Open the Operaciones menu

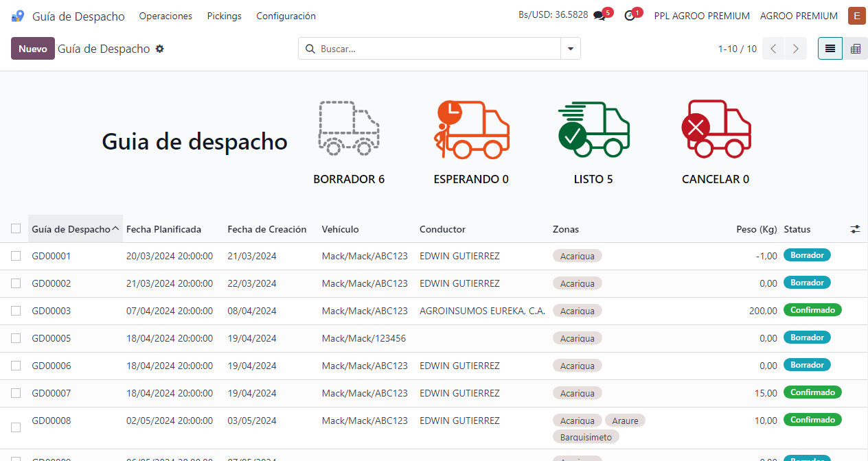tap(165, 16)
